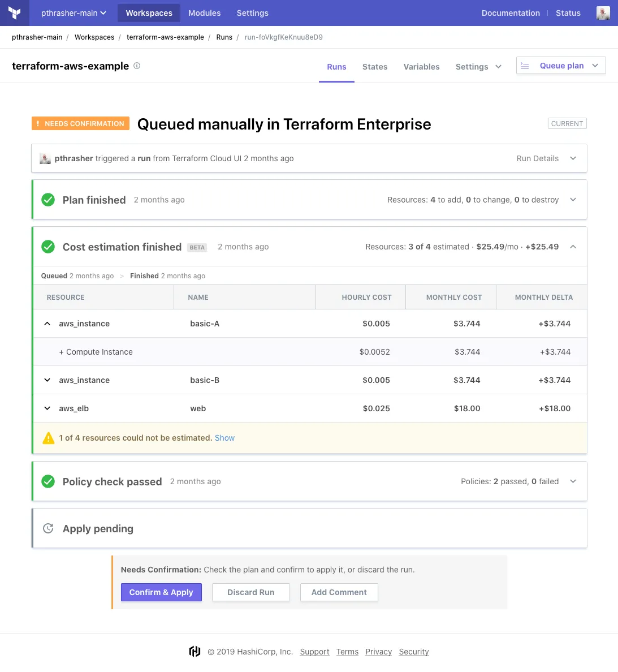Switch to the States tab

point(375,67)
